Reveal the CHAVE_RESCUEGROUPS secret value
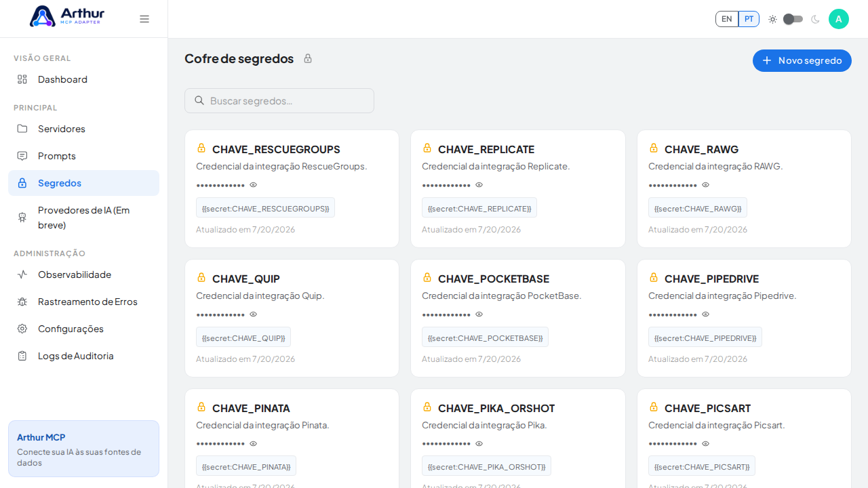Screen dimensions: 868x488 [254, 185]
